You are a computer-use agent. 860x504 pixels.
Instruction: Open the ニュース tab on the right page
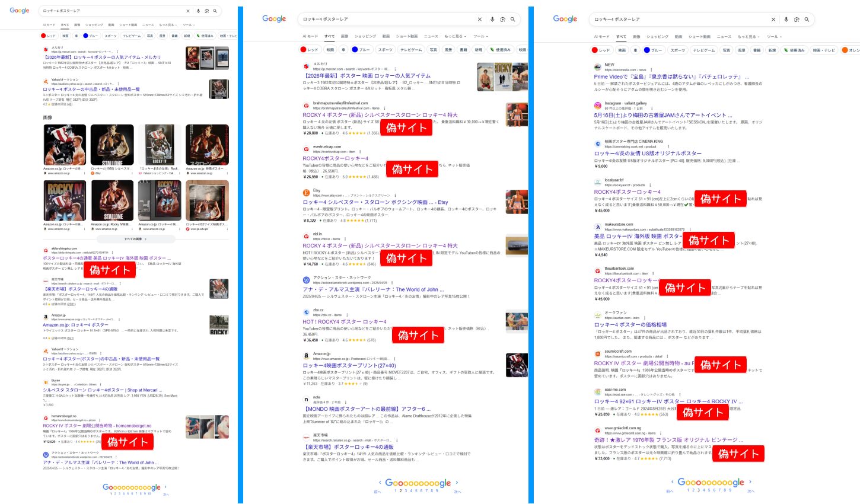pyautogui.click(x=724, y=36)
